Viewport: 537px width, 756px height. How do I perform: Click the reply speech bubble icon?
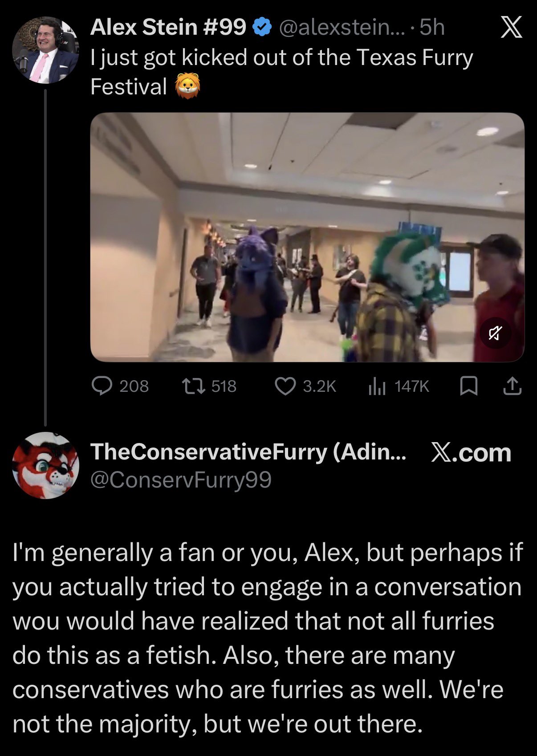[x=102, y=386]
